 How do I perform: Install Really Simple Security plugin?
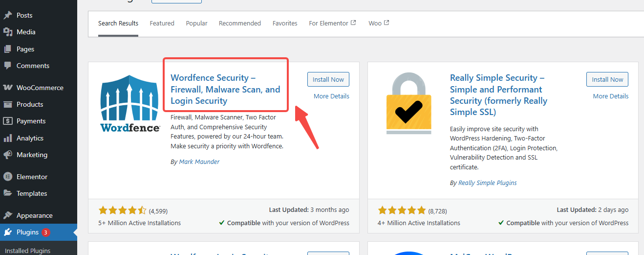pyautogui.click(x=607, y=79)
